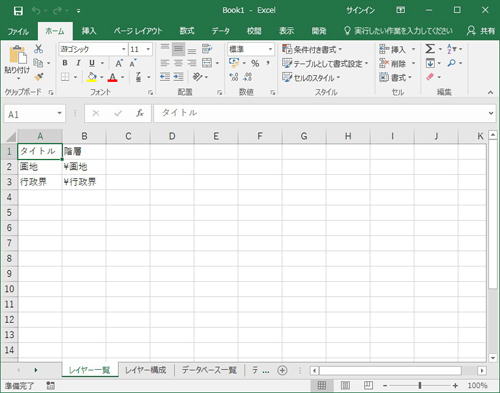Image resolution: width=500 pixels, height=393 pixels.
Task: Collapse the ribbon with the up chevron
Action: 490,92
